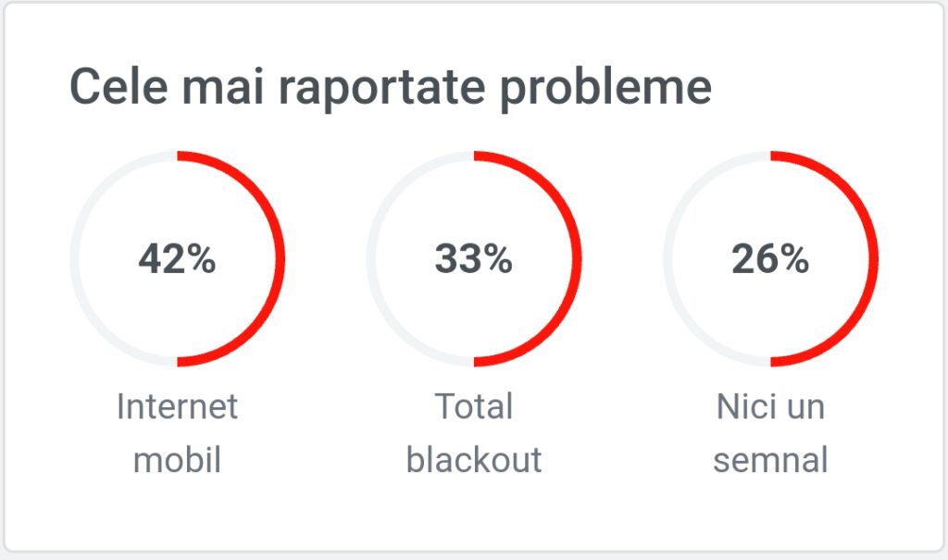Click the word "Total" under the middle ring
948x560 pixels.
pyautogui.click(x=474, y=405)
